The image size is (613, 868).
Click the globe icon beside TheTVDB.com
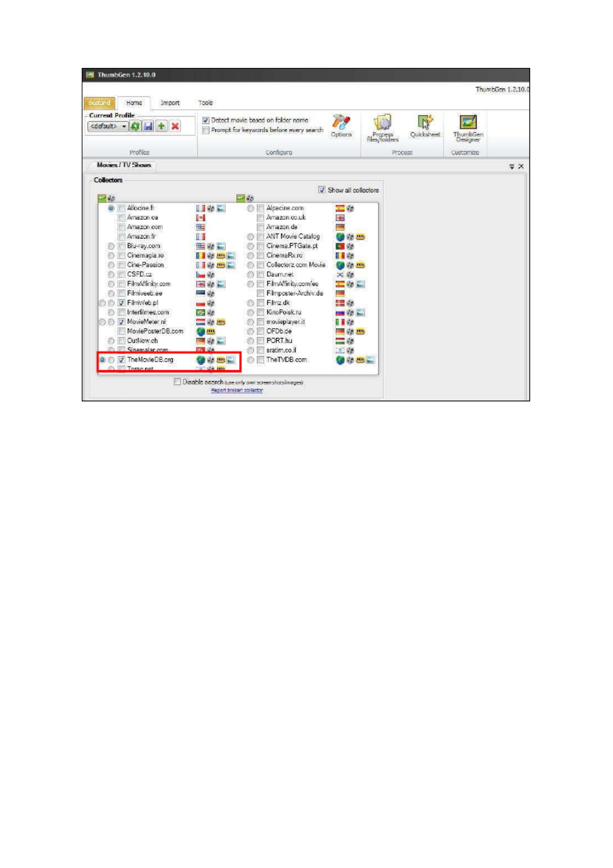pos(340,360)
